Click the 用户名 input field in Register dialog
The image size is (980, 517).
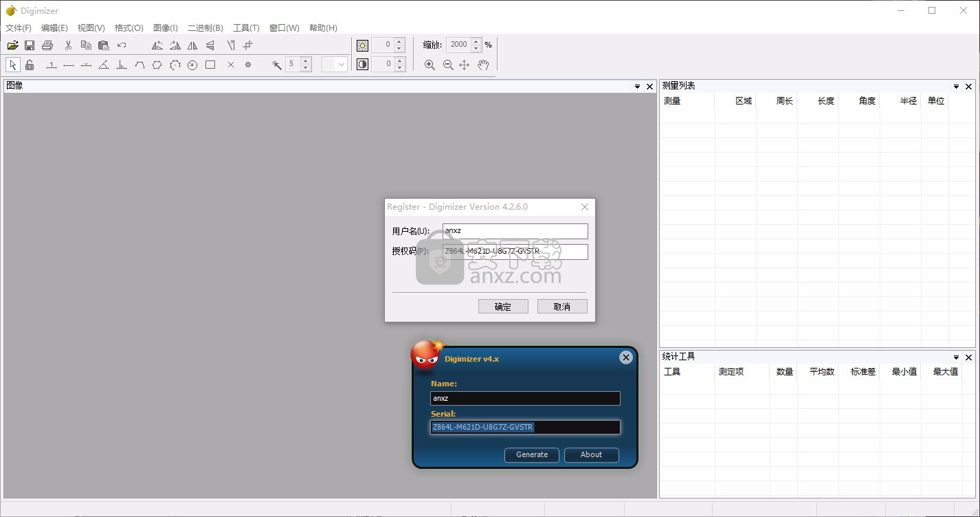click(515, 231)
